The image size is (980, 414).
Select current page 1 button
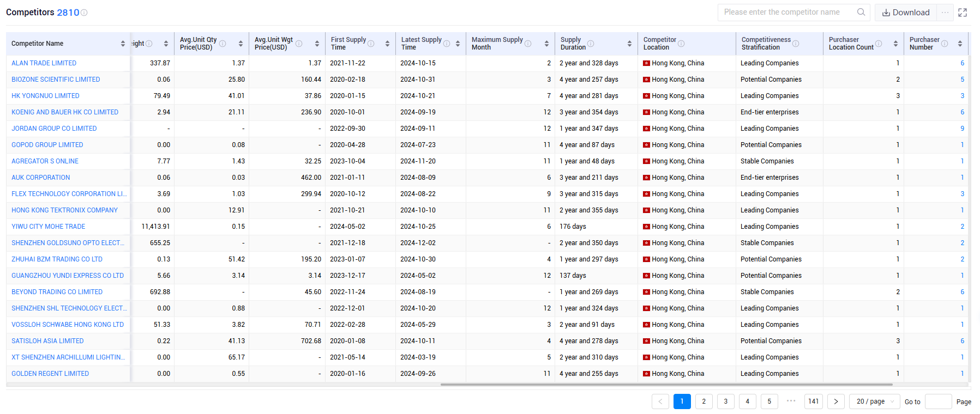[682, 401]
